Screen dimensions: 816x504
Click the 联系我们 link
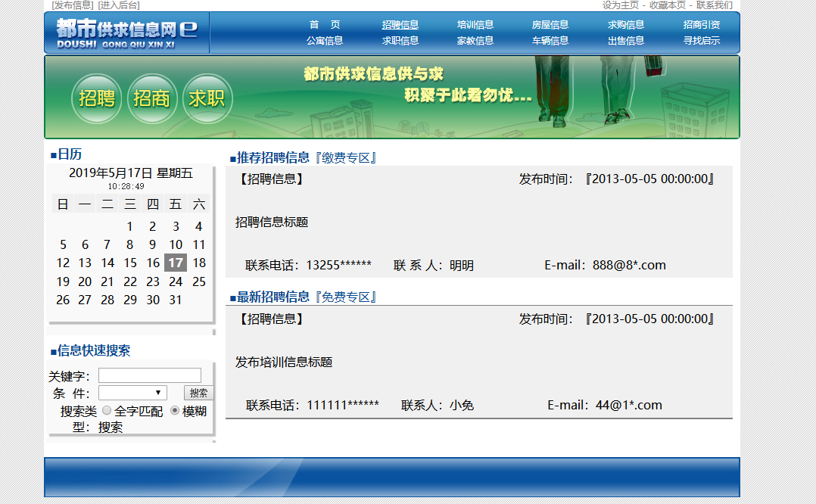[714, 5]
